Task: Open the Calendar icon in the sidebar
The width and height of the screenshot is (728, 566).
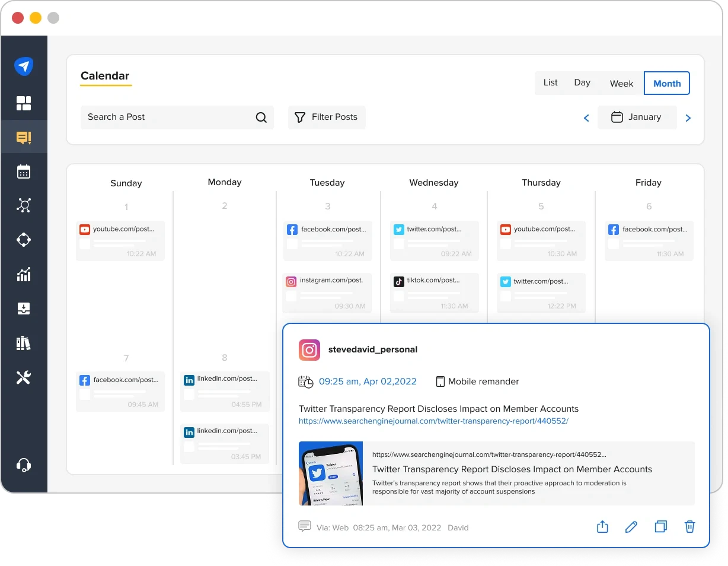Action: (24, 171)
